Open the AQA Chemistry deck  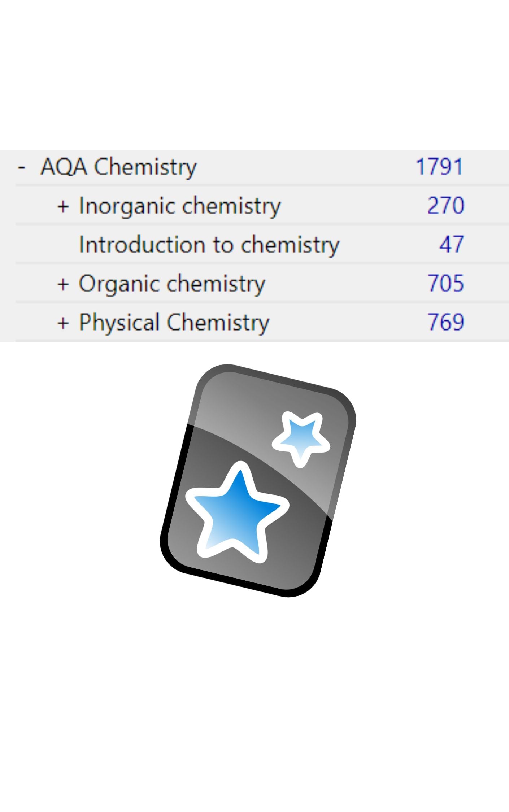click(118, 167)
